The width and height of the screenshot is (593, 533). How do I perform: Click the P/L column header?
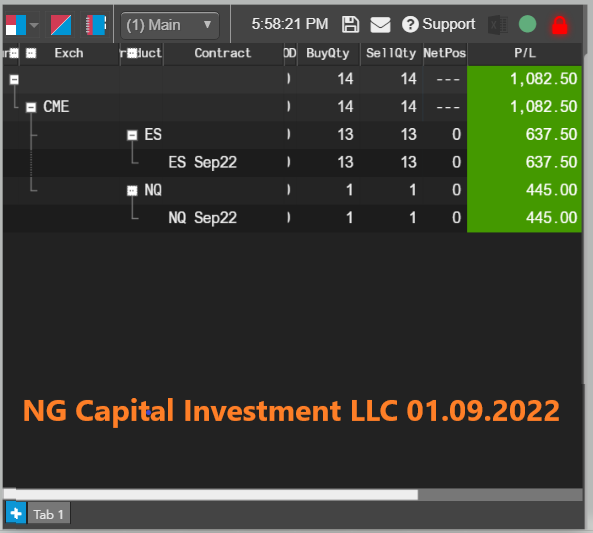click(x=525, y=53)
